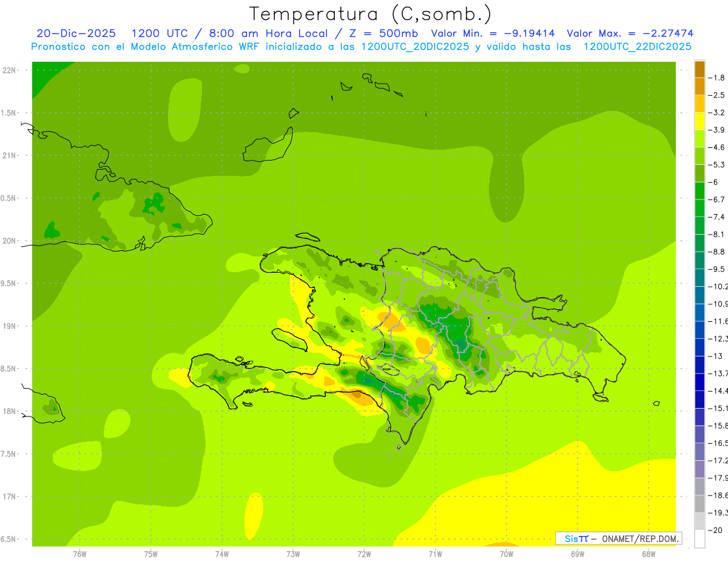Click the '-5.3' color scale value
This screenshot has width=728, height=562.
718,165
